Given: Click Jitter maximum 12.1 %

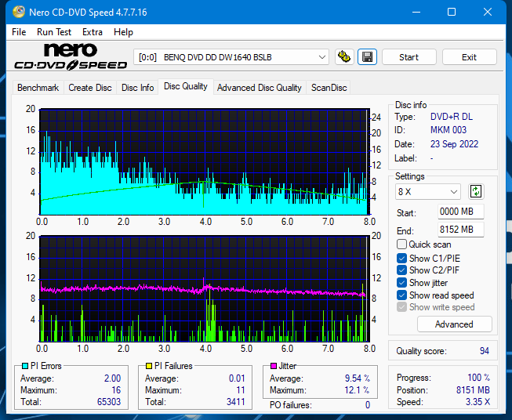Looking at the screenshot, I should pos(358,390).
